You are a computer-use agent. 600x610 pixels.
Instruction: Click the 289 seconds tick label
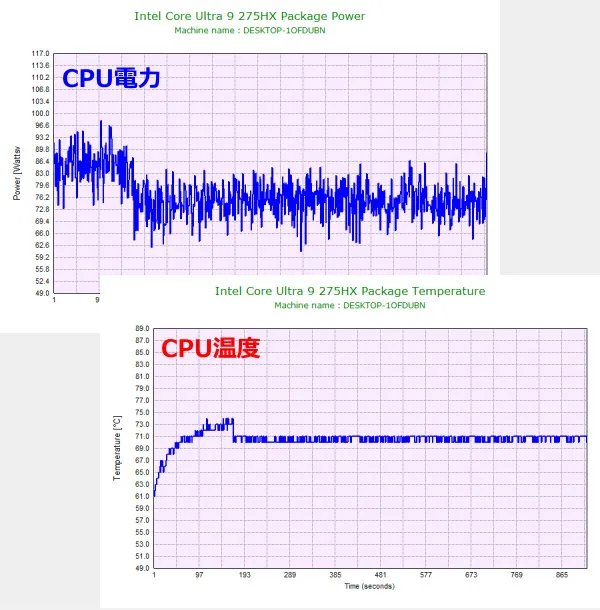[290, 575]
